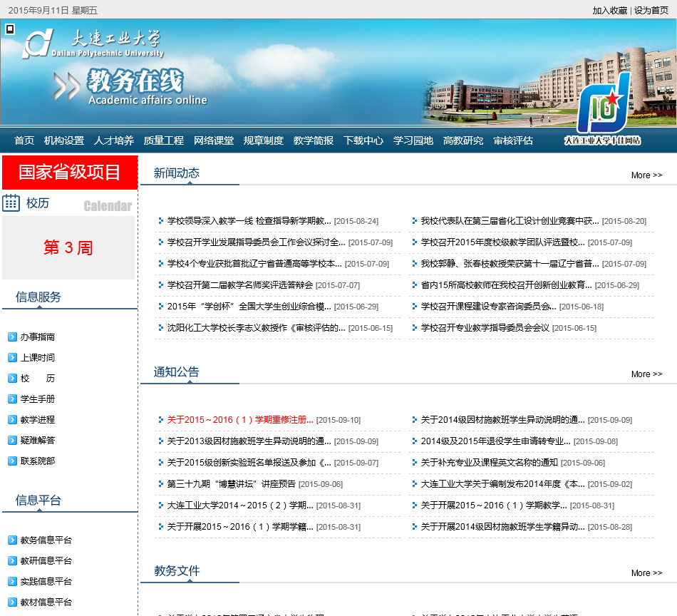Open news 学校召开专业教学指导委员会会议
The height and width of the screenshot is (616, 677).
pos(485,328)
